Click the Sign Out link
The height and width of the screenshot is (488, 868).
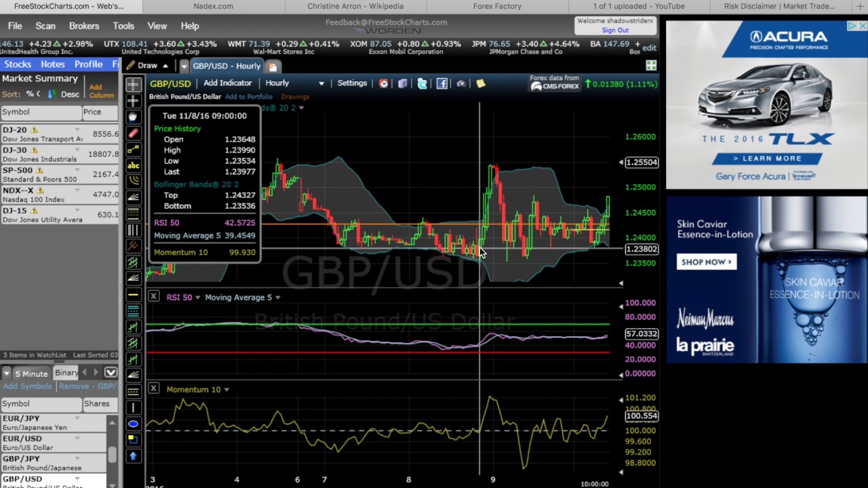[615, 30]
